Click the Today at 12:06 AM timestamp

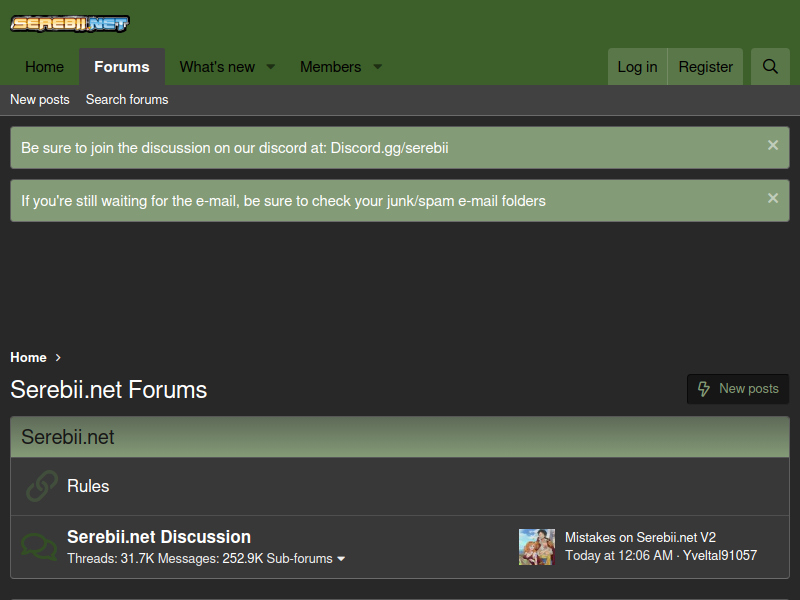coord(619,555)
